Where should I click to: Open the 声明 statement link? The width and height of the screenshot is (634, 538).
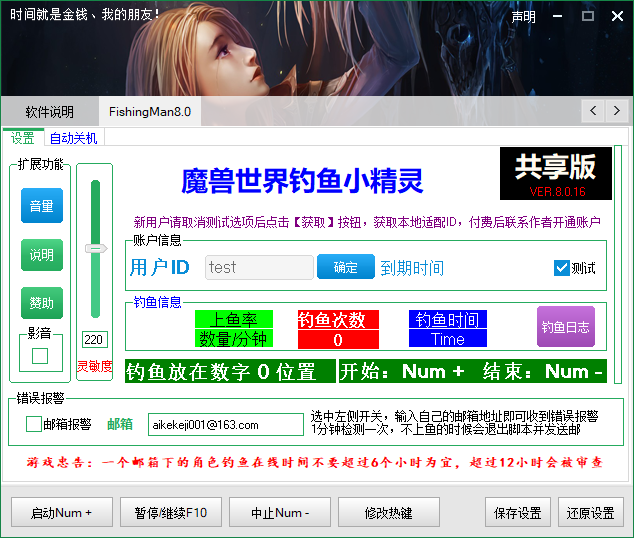click(x=523, y=17)
